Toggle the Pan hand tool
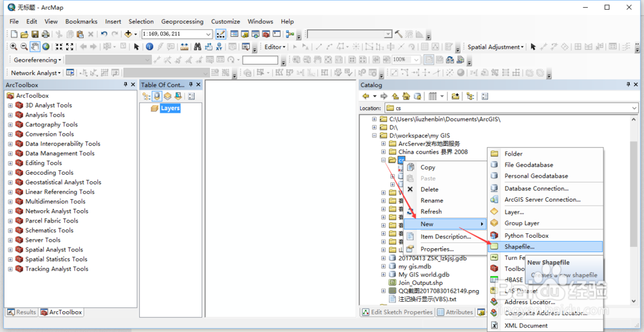Screen dimensions: 644x332 click(x=35, y=47)
